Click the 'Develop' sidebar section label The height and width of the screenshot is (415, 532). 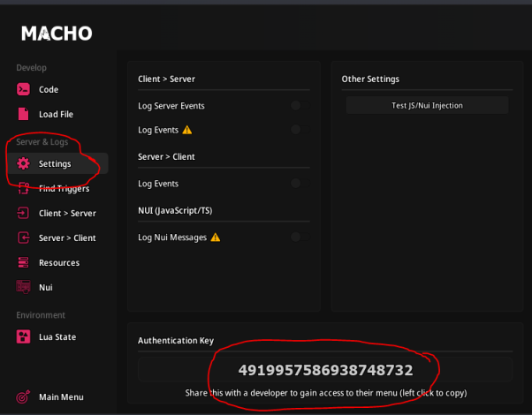coord(31,67)
